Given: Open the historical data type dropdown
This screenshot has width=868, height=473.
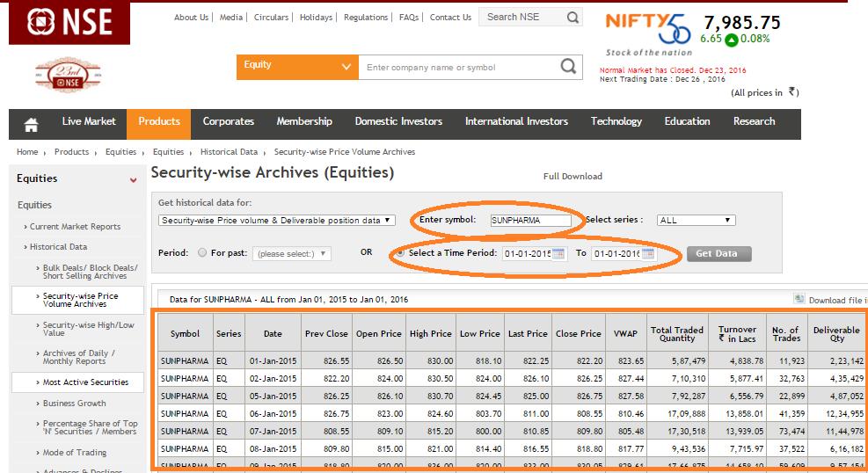Looking at the screenshot, I should (x=277, y=220).
